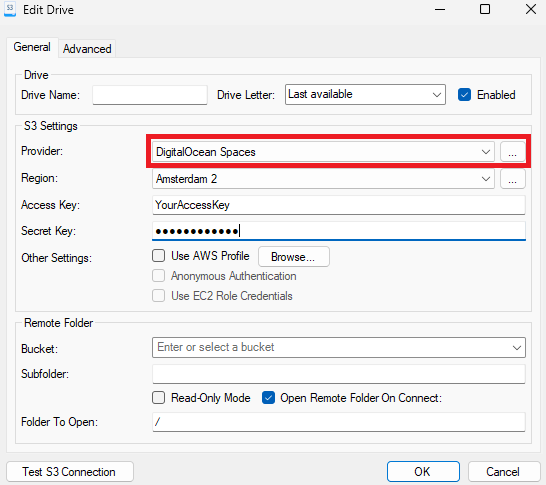Maximize the Edit Drive window
Viewport: 546px width, 485px height.
click(485, 9)
